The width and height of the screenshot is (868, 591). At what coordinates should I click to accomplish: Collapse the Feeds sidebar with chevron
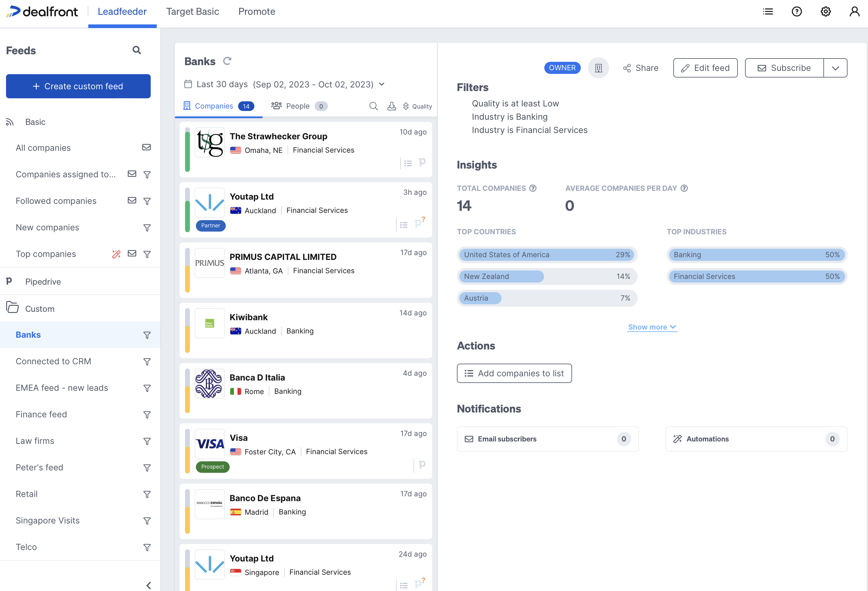[x=149, y=585]
